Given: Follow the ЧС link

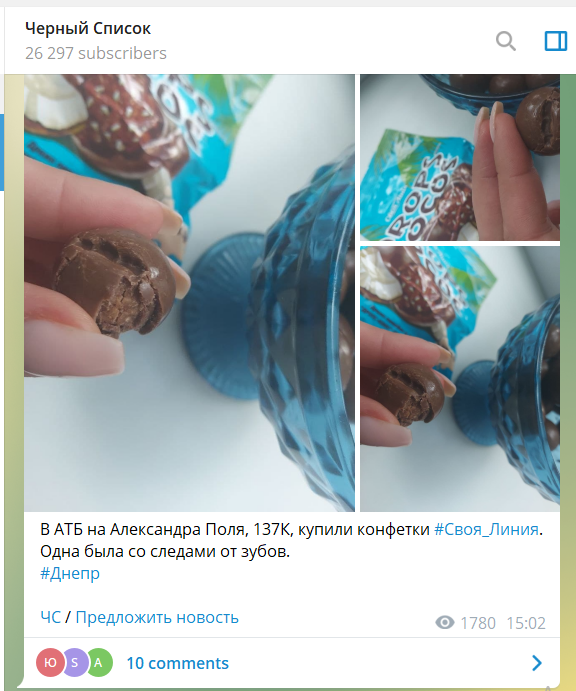Looking at the screenshot, I should tap(50, 617).
